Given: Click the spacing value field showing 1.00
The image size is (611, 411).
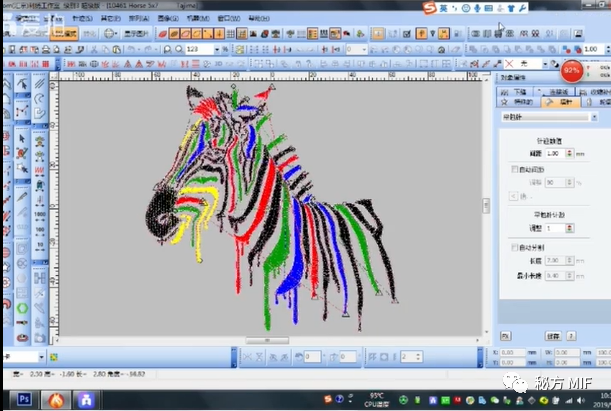Looking at the screenshot, I should tap(555, 153).
